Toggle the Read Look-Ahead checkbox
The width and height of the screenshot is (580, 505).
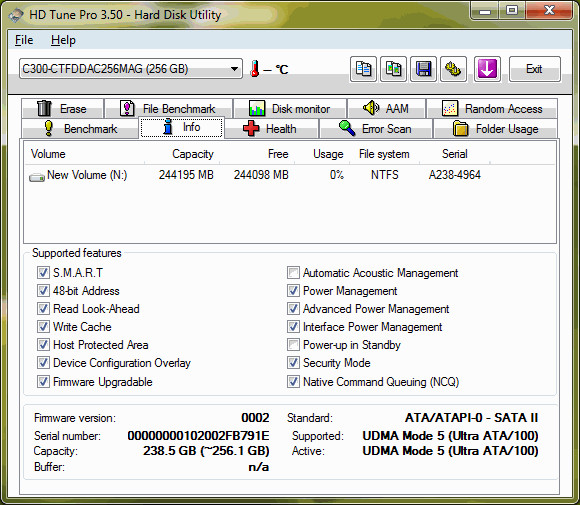click(x=43, y=309)
